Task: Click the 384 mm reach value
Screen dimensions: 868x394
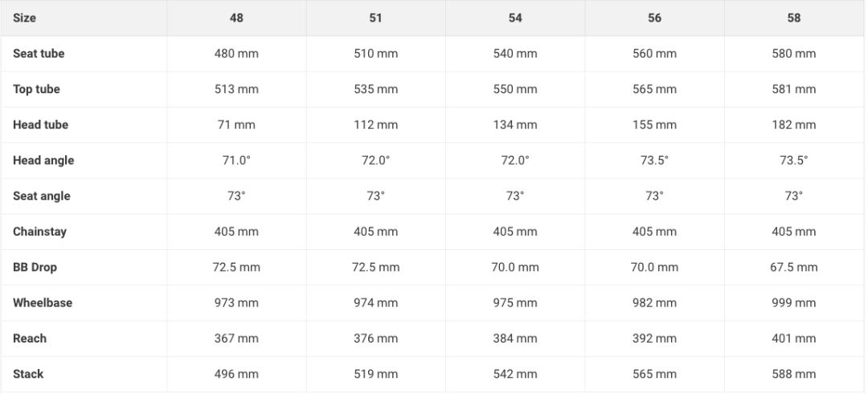Action: click(515, 339)
